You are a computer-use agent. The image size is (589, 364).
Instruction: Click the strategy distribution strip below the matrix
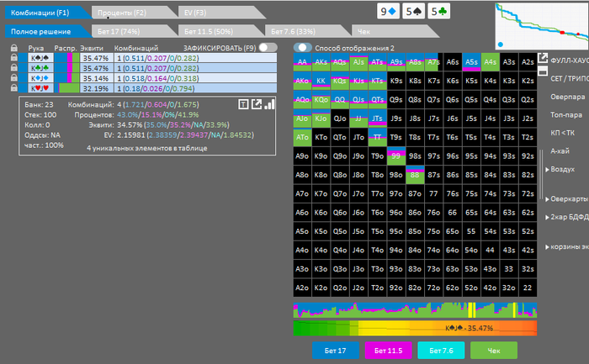tap(415, 310)
